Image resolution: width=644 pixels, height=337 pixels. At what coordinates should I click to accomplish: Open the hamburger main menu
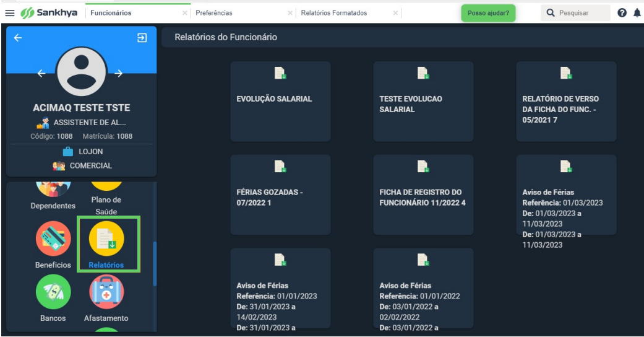pyautogui.click(x=9, y=13)
